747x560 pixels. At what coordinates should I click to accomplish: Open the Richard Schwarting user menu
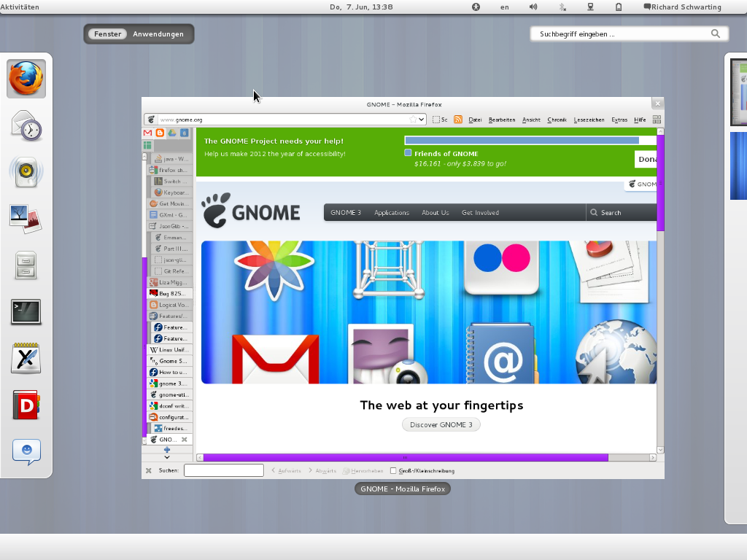pyautogui.click(x=682, y=7)
